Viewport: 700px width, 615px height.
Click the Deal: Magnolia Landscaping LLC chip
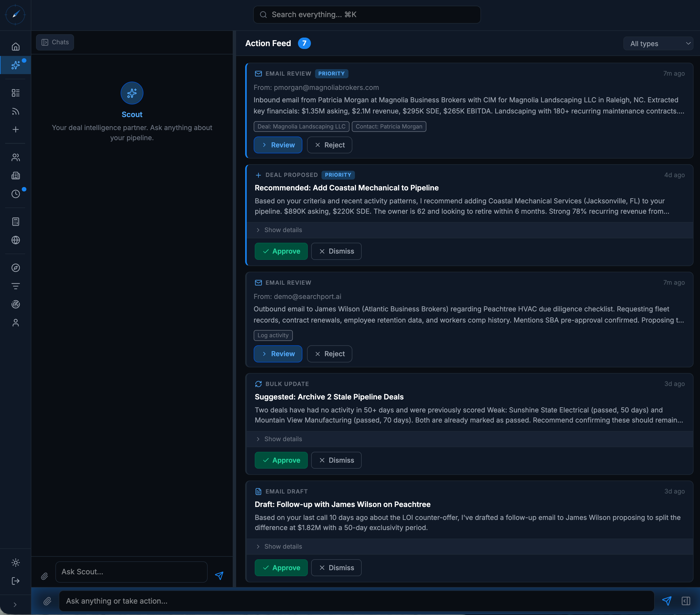pos(301,126)
